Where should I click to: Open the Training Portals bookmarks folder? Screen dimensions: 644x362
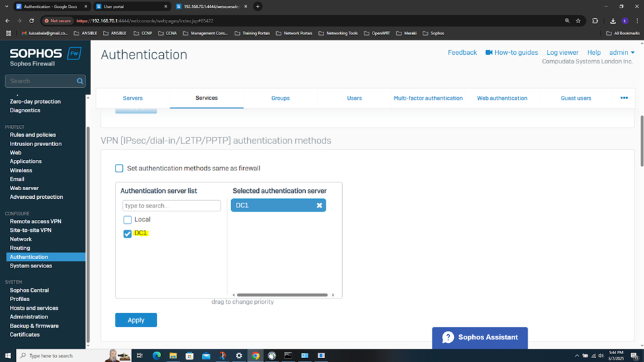click(252, 33)
